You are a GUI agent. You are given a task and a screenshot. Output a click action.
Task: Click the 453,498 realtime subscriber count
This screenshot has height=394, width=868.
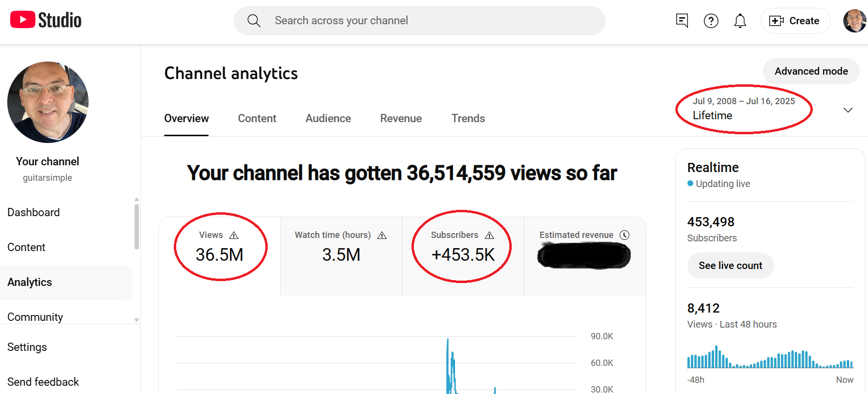point(711,222)
